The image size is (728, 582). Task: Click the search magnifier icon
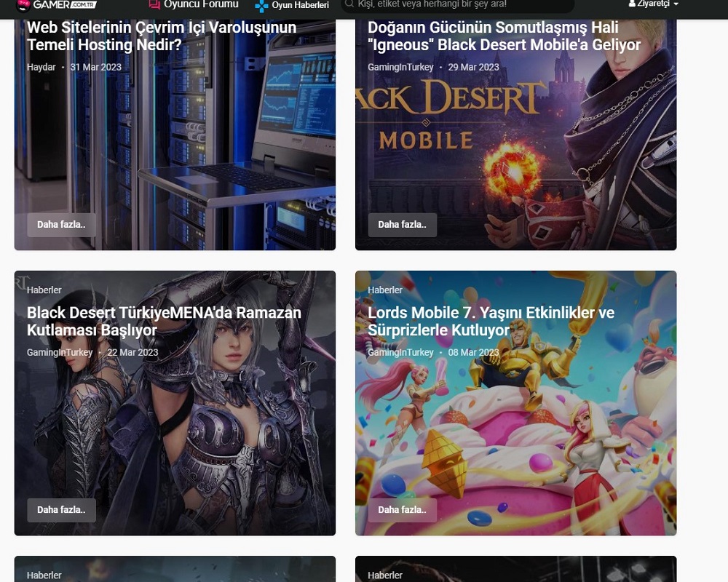coord(349,4)
